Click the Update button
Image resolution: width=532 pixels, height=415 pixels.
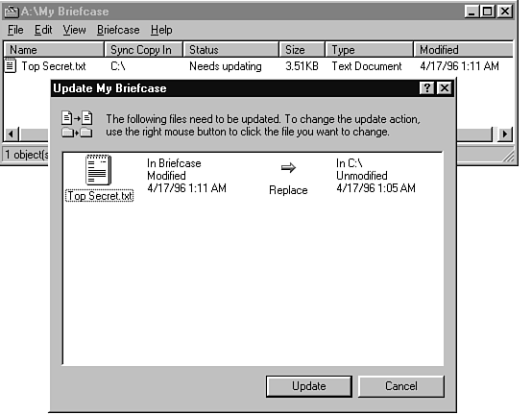[309, 386]
